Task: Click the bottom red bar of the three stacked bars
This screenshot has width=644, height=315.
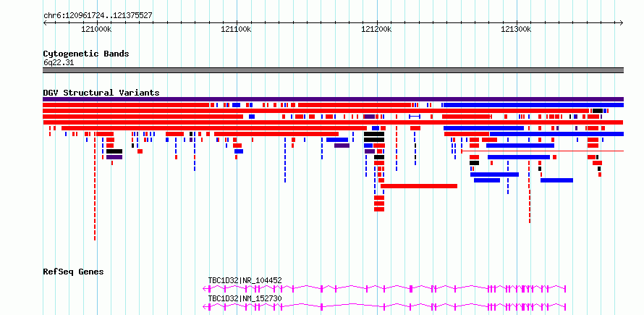Action: (x=379, y=209)
